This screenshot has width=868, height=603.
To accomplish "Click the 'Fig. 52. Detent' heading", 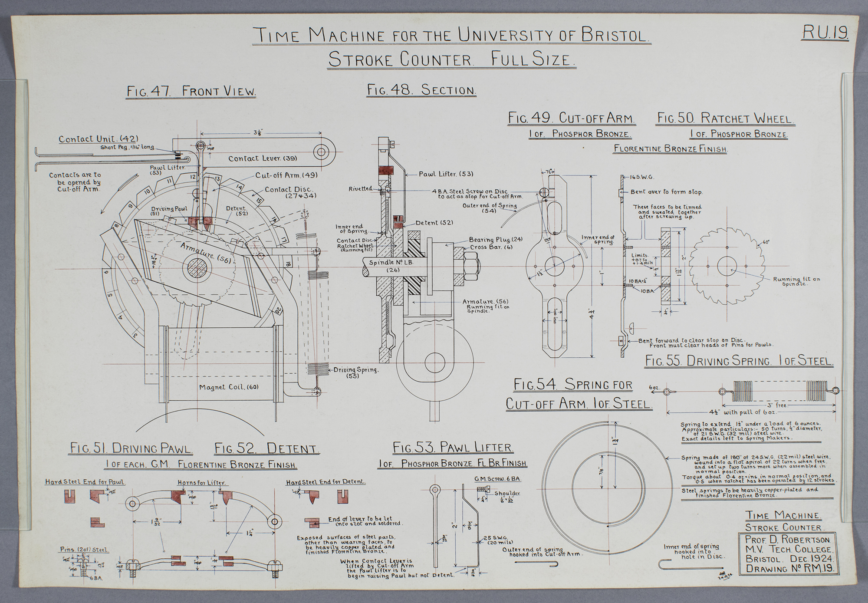I will coord(266,448).
